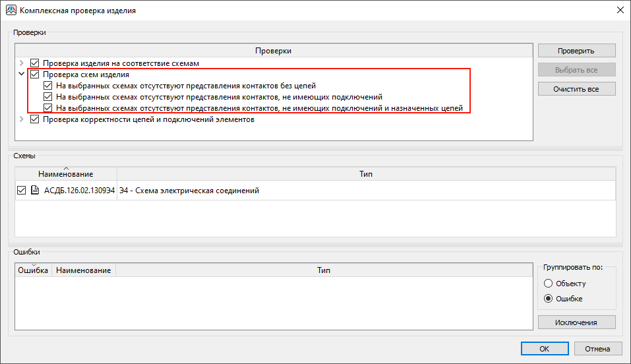Viewport: 631px width, 364px height.
Task: Toggle the Проверка схем изделия checkbox
Action: (35, 75)
